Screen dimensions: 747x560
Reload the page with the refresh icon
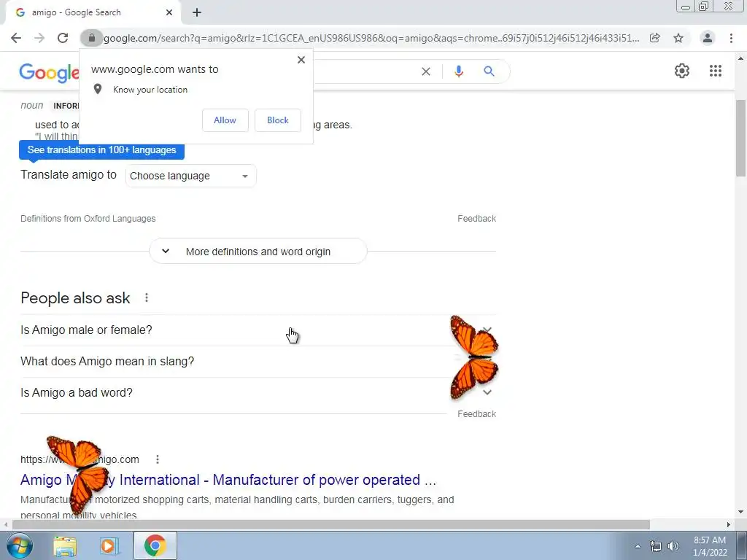click(63, 38)
